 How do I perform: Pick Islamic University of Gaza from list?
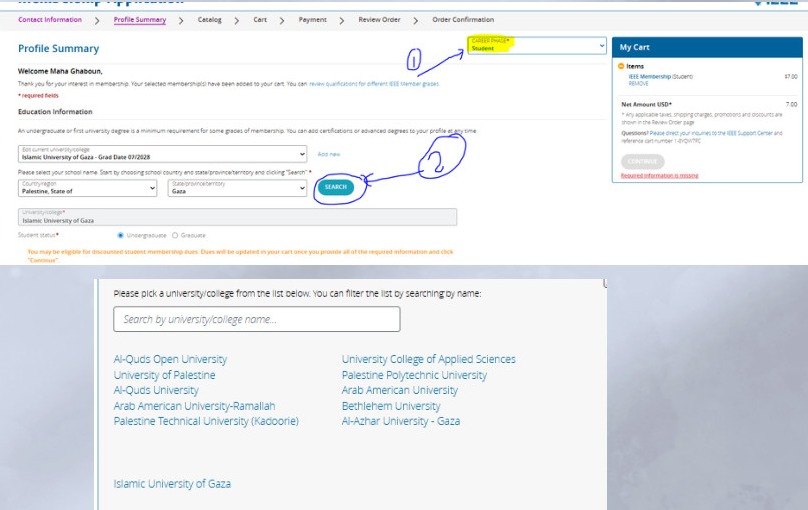pos(172,484)
